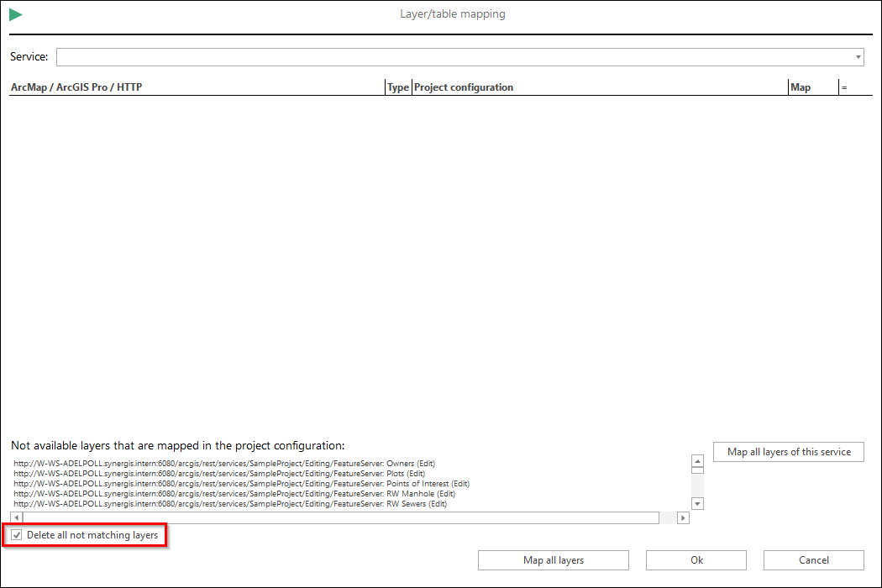Toggle Delete all not matching layers checkbox
This screenshot has height=588, width=882.
(x=17, y=535)
